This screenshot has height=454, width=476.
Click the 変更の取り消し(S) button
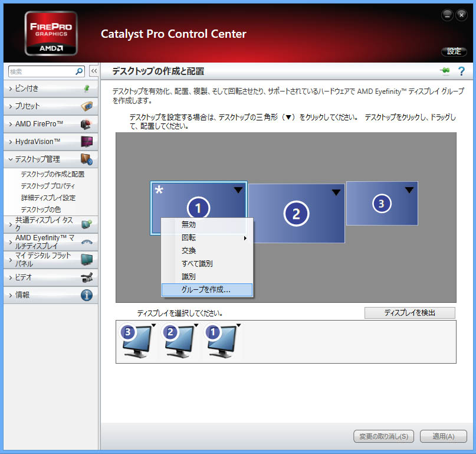click(x=384, y=436)
